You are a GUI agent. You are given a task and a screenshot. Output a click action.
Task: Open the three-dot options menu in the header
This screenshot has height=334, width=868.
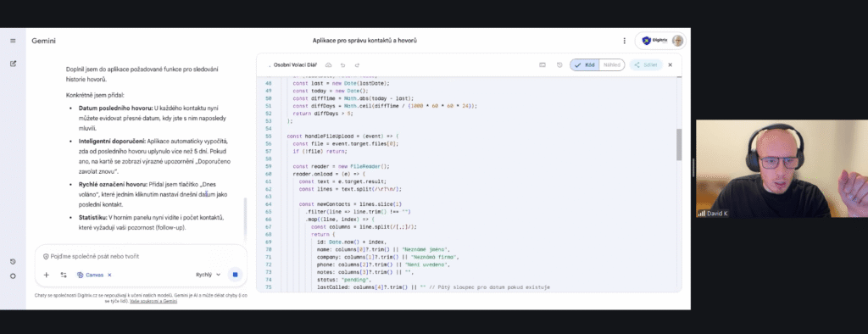pyautogui.click(x=625, y=41)
